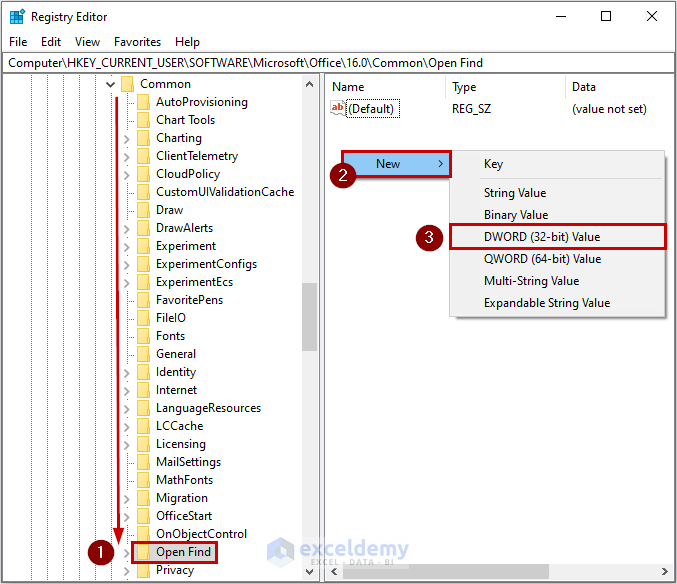Click the tree pane scroll down arrow
Image resolution: width=677 pixels, height=584 pixels.
(x=310, y=571)
